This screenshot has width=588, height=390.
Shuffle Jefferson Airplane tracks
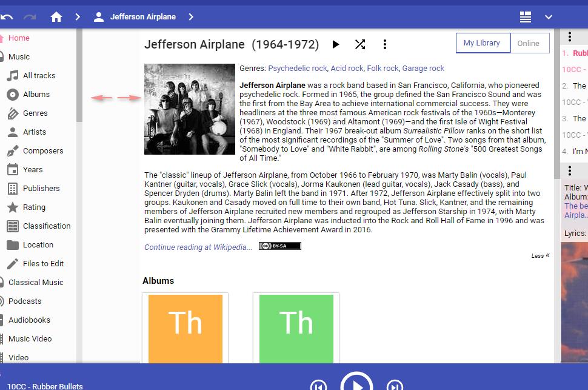pos(360,44)
